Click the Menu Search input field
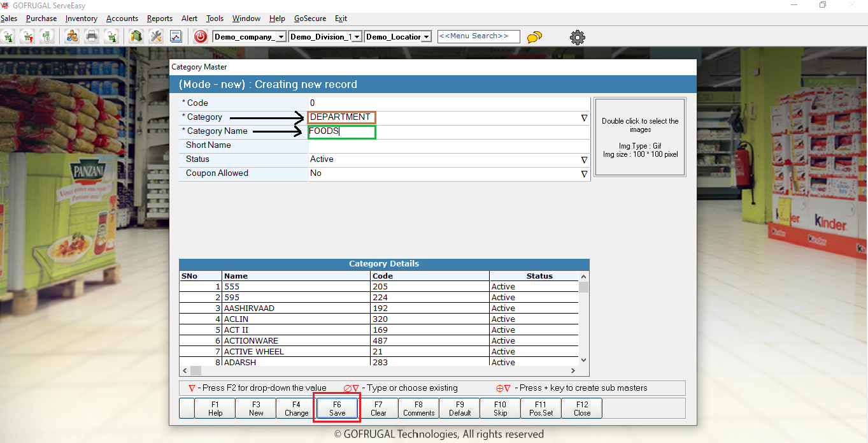 click(478, 36)
